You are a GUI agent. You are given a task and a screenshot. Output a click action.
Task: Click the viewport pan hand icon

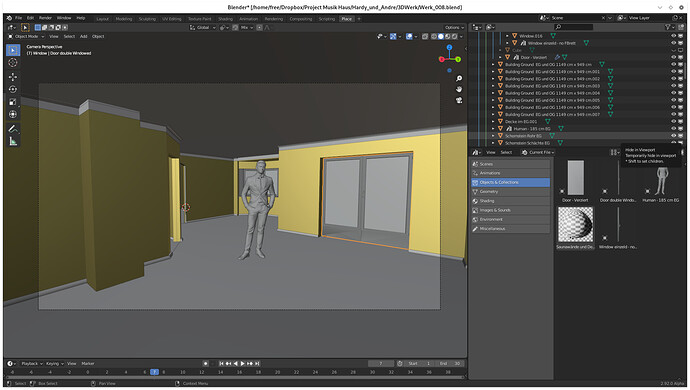click(459, 89)
